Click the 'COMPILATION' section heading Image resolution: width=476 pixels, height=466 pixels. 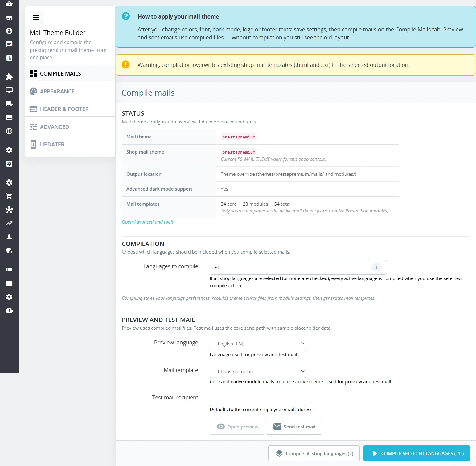tap(143, 244)
